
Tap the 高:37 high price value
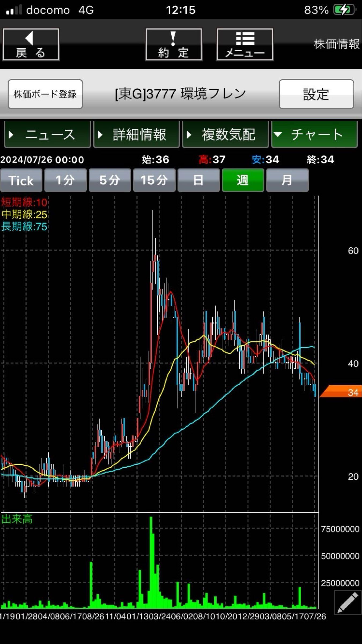click(x=212, y=160)
